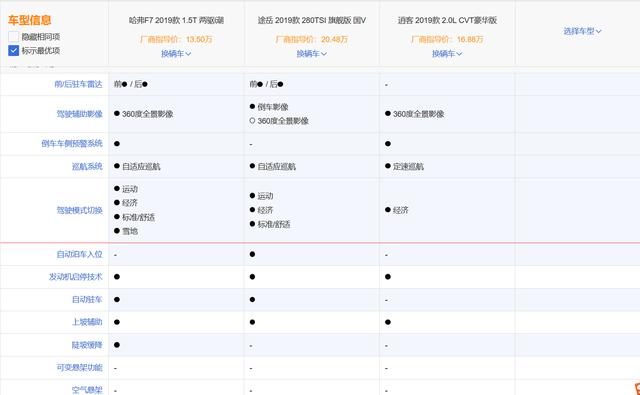Click the 可变悬架功能 row label
The height and width of the screenshot is (395, 640).
[79, 368]
